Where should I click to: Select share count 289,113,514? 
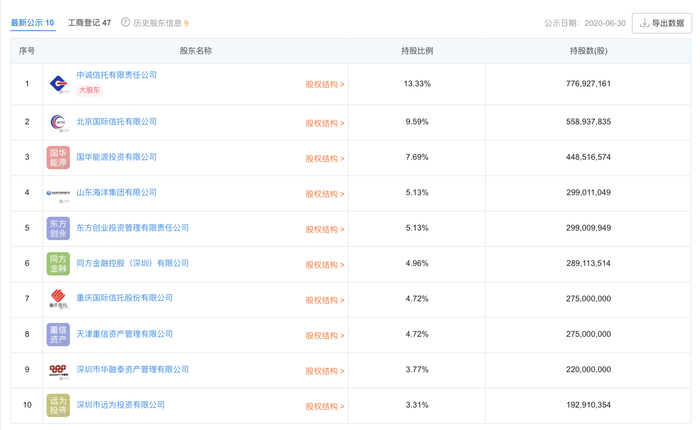coord(588,263)
